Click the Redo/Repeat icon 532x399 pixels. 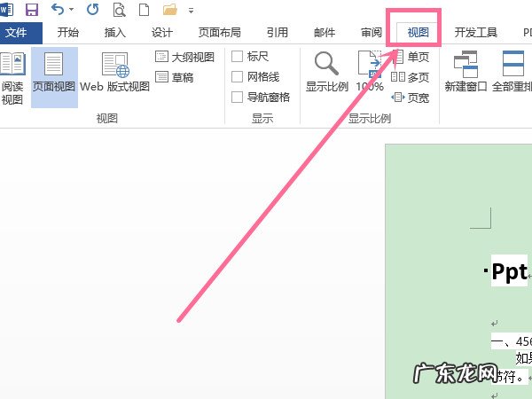point(94,10)
